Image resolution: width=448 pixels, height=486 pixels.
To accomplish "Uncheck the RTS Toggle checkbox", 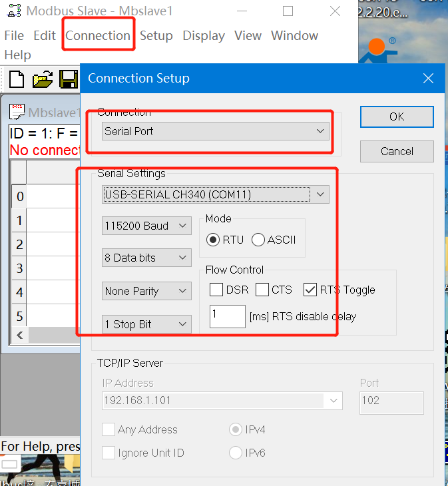I will 310,290.
